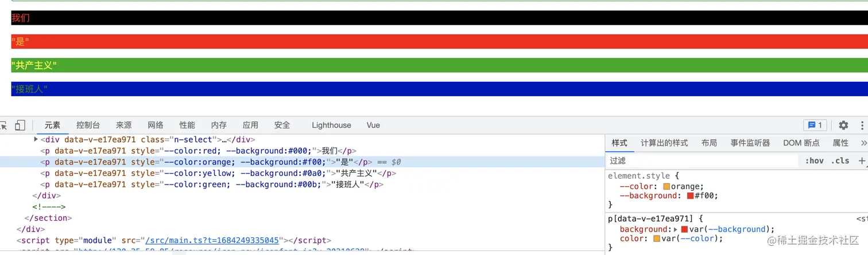
Task: Click the --color property name in element.style
Action: 637,186
